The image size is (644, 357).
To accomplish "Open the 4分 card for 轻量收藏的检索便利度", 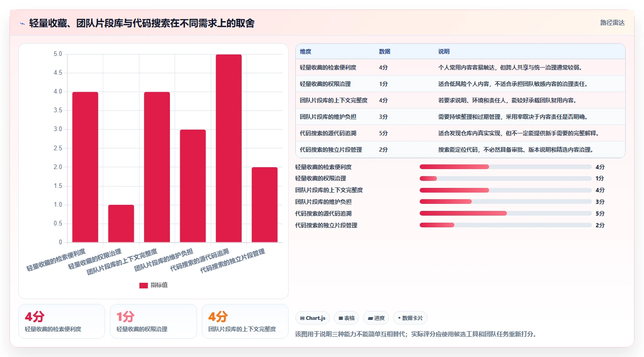I will coord(61,321).
